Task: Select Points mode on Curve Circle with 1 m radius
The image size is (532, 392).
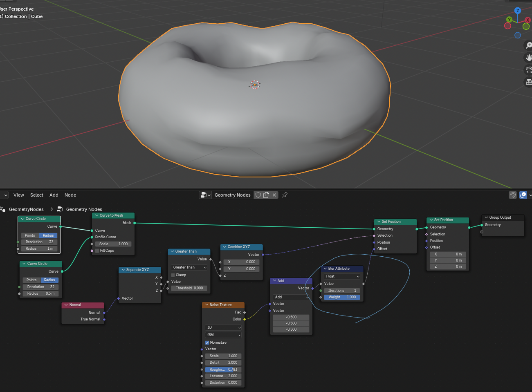Action: pyautogui.click(x=30, y=235)
